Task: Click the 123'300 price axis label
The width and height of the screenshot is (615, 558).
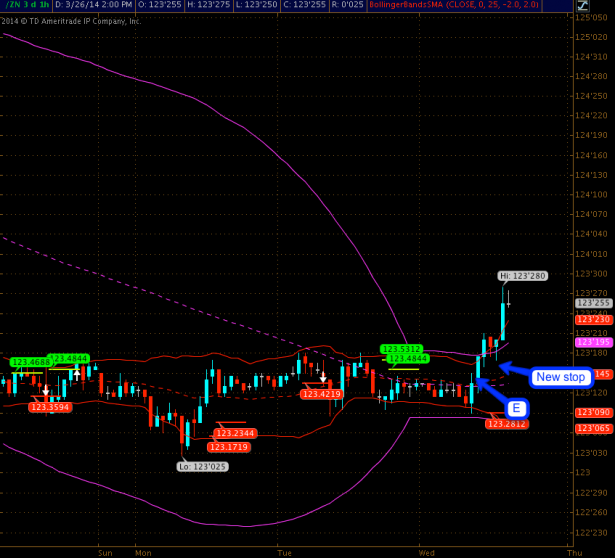Action: pos(591,274)
